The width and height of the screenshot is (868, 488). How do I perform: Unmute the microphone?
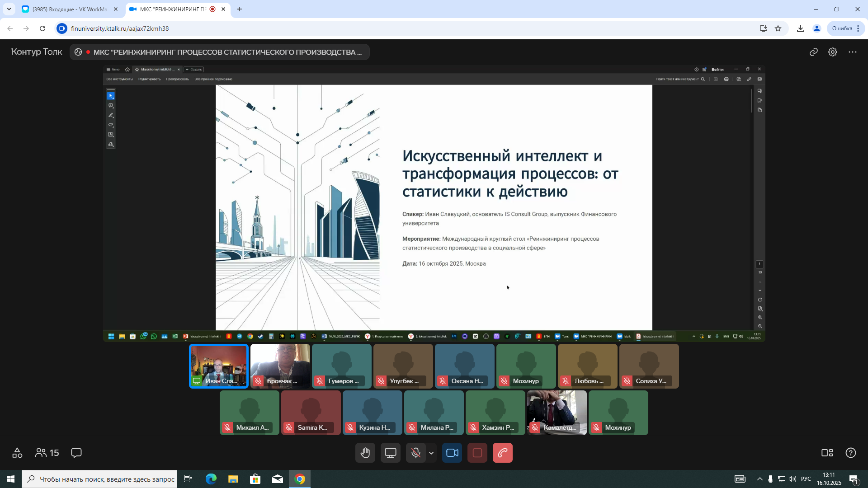(x=415, y=453)
